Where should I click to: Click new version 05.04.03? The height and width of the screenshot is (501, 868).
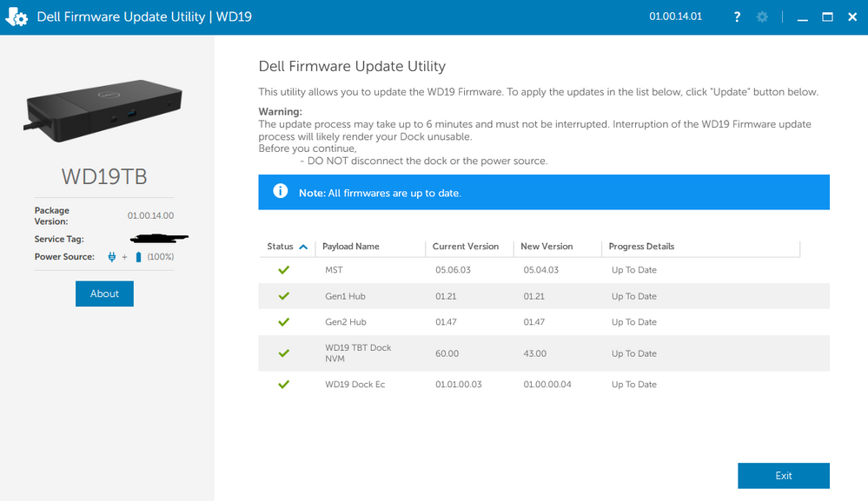540,270
